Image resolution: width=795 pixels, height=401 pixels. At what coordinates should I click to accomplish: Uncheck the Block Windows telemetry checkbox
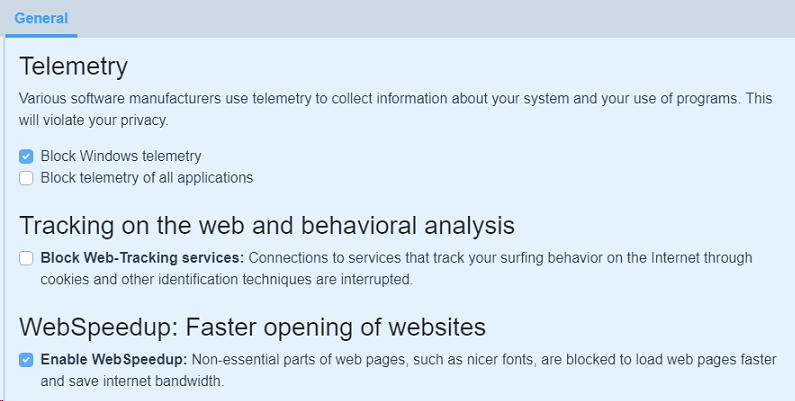coord(27,157)
